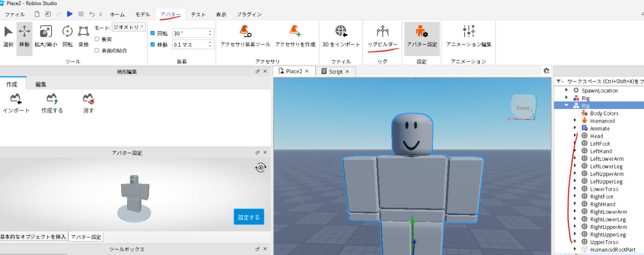Viewport: 644px width, 255px height.
Task: Switch to the 表示 ribbon tab
Action: tap(221, 14)
